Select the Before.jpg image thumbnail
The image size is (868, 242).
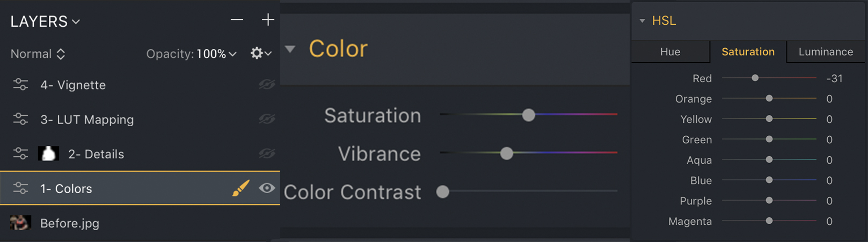point(20,223)
